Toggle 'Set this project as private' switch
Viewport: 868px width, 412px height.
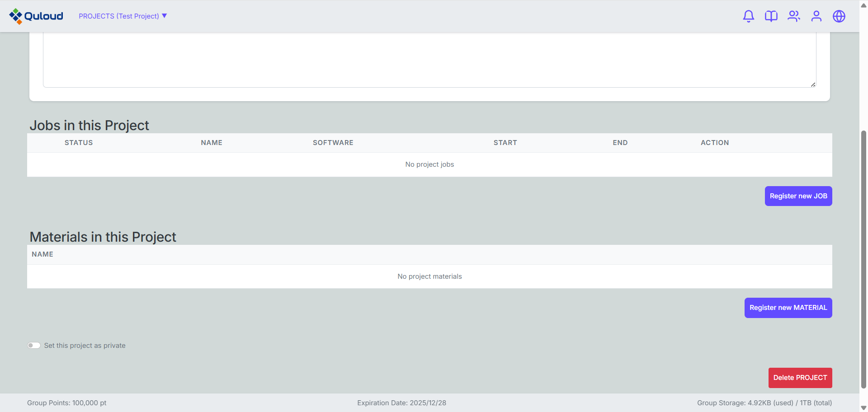[x=34, y=346]
